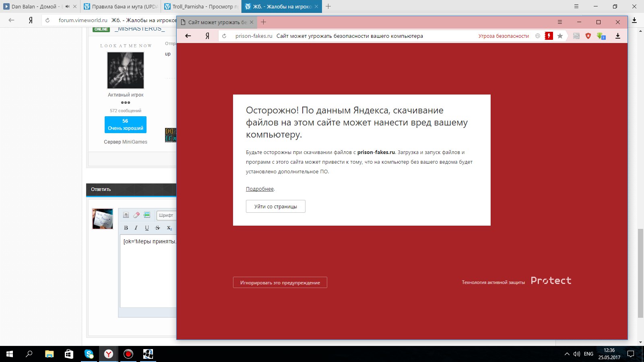The image size is (644, 362).
Task: Switch to the Правила бана и мута tab
Action: click(121, 6)
